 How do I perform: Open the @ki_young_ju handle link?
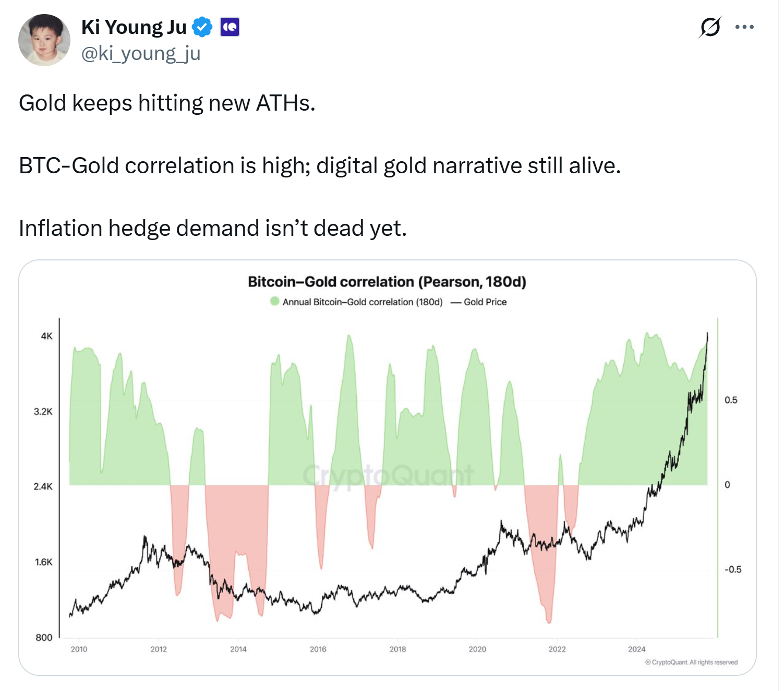click(x=141, y=53)
